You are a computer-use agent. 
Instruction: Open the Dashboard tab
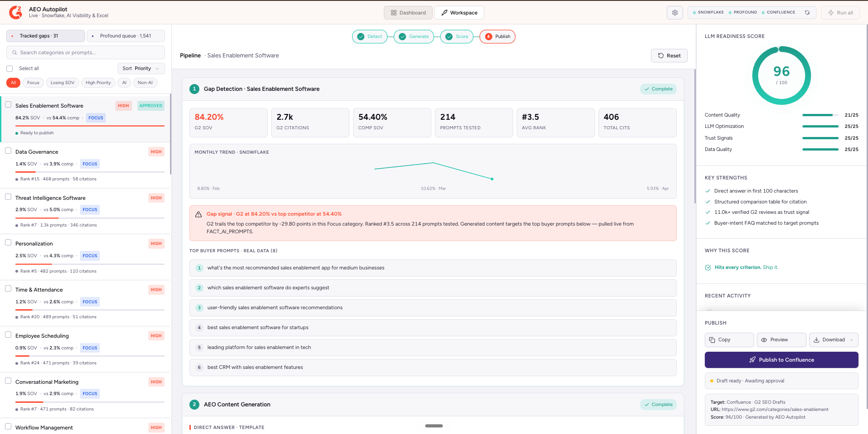408,13
